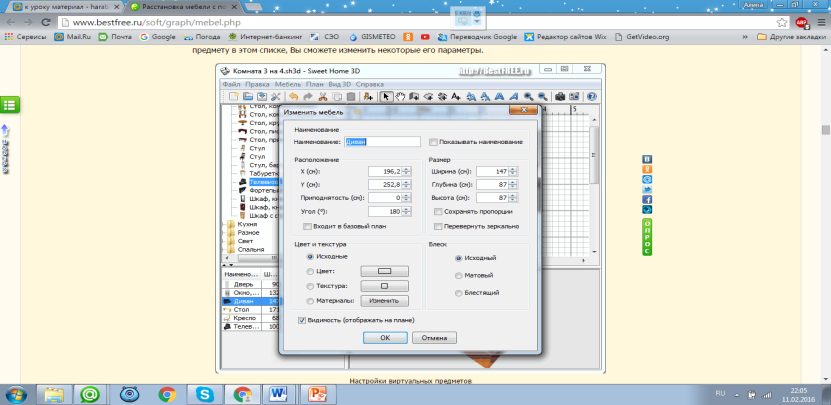Tick the Перевернуть зеркально checkbox
Screen dimensions: 831x405
pyautogui.click(x=438, y=226)
